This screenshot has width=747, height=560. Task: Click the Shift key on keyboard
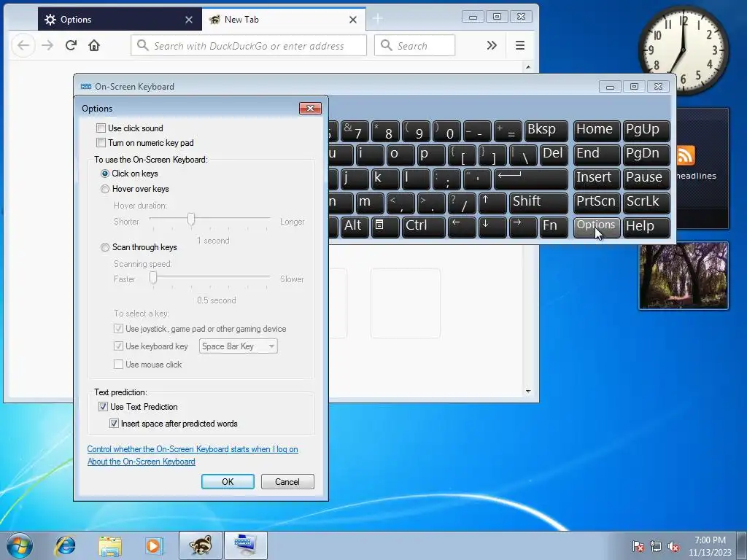pos(538,203)
